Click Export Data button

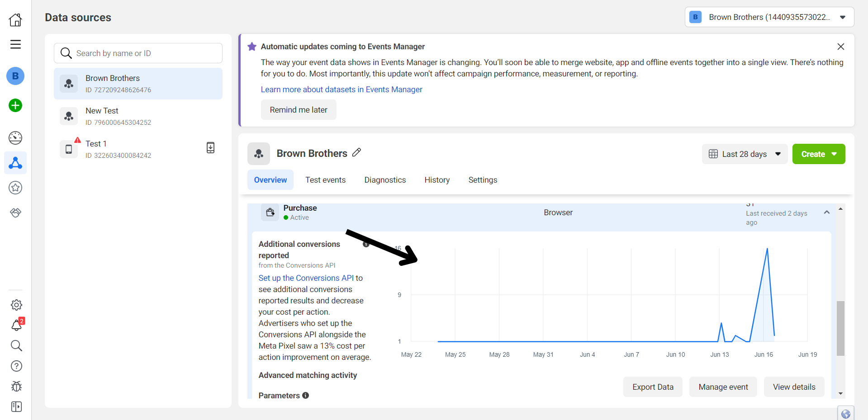pos(653,387)
